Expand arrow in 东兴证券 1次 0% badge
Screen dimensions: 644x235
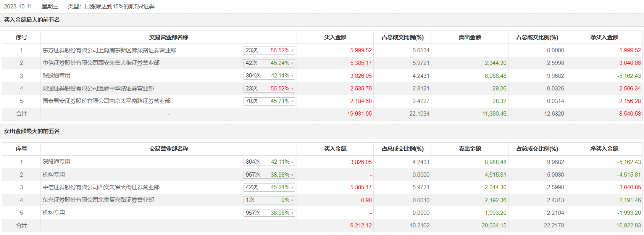click(292, 200)
